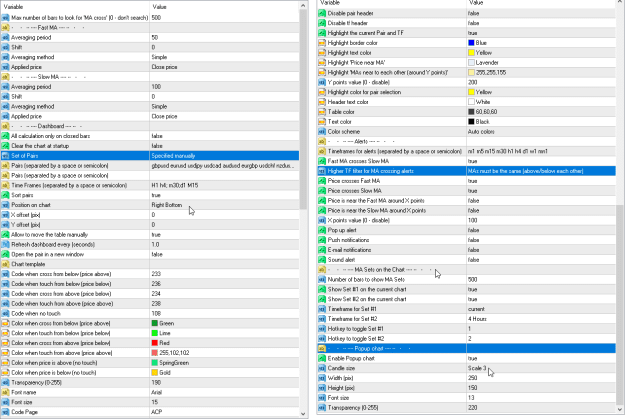Click the icon beside 'Disable pair header'
The height and width of the screenshot is (419, 625).
322,13
